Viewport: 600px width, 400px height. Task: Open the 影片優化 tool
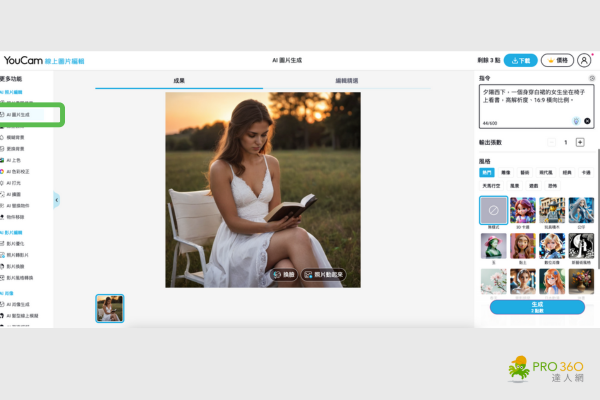coord(15,243)
